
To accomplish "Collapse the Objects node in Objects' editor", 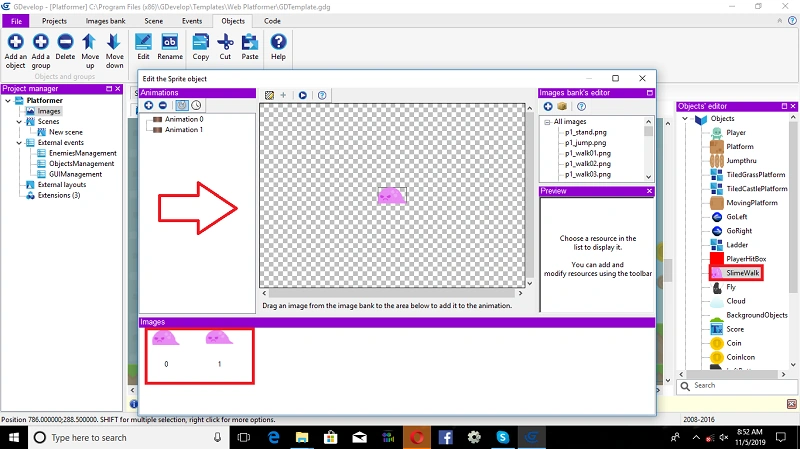I will tap(685, 118).
